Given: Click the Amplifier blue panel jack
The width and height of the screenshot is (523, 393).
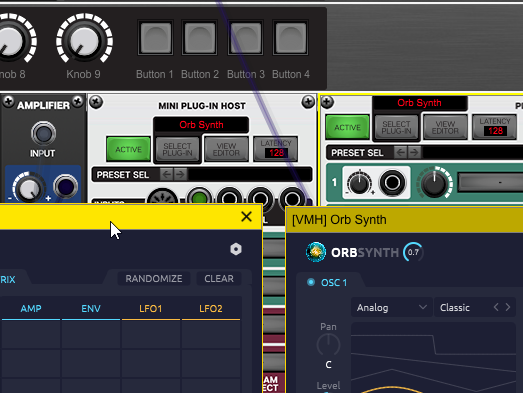Looking at the screenshot, I should tap(65, 186).
